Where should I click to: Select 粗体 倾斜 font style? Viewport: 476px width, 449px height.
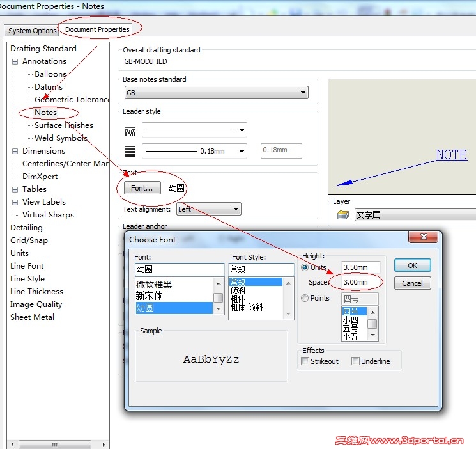coord(247,308)
